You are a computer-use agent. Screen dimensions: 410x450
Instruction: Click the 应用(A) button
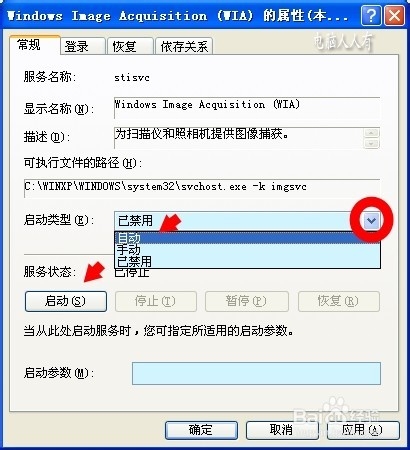point(363,430)
